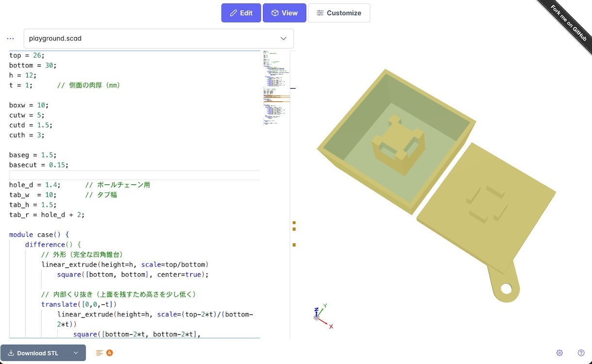Image resolution: width=592 pixels, height=364 pixels.
Task: Toggle the View panel button
Action: coord(284,13)
